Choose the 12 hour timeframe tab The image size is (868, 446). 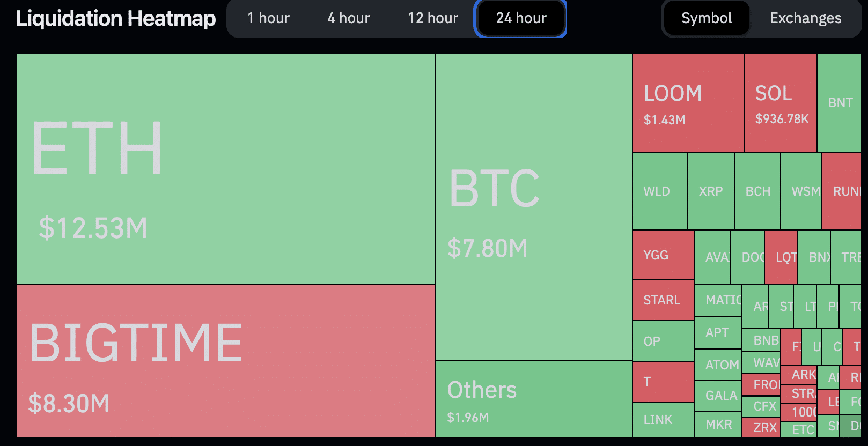click(x=433, y=18)
